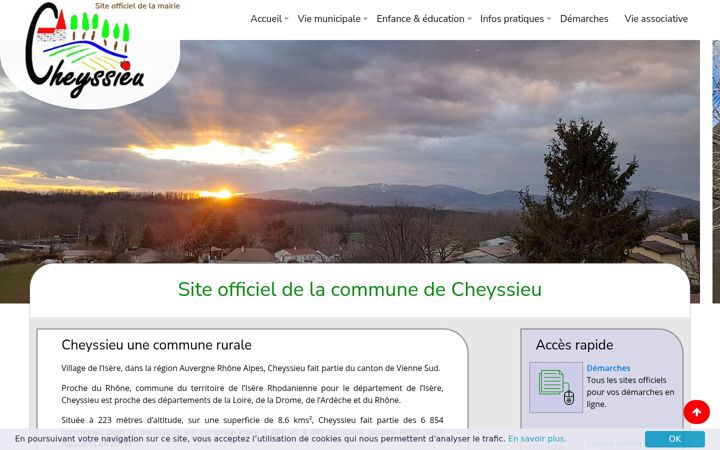Click the paragraph starting Proche du Rhône
Image resolution: width=720 pixels, height=450 pixels.
[252, 394]
